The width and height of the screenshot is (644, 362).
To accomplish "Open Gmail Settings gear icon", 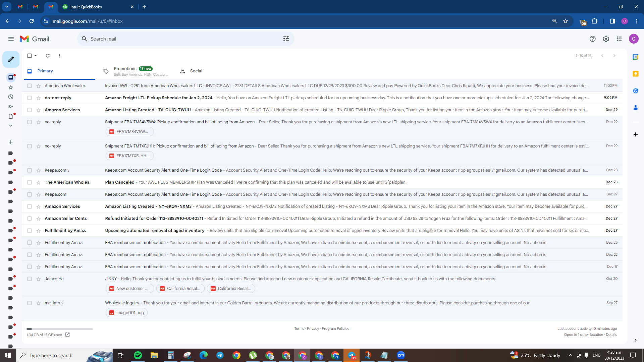I will click(606, 39).
